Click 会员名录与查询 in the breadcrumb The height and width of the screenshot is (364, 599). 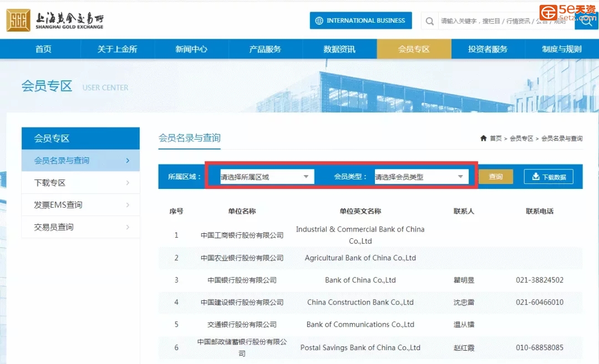(562, 139)
